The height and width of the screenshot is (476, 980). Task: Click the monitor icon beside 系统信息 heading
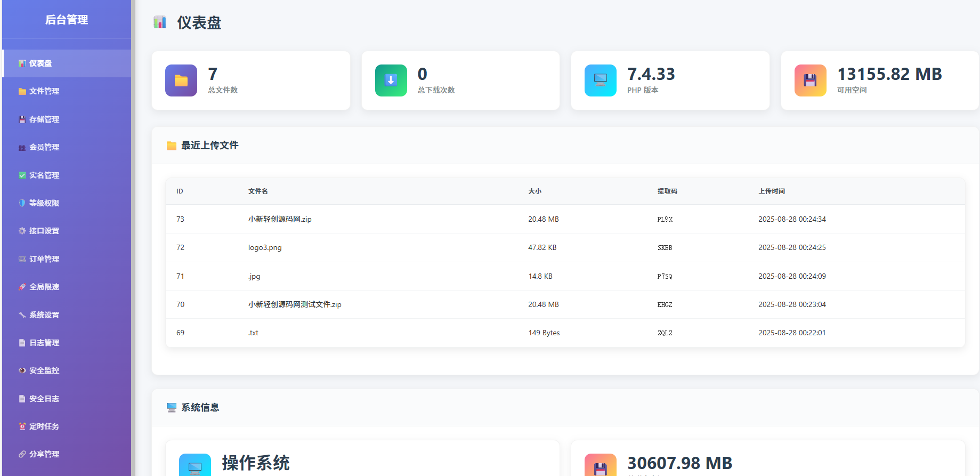click(x=172, y=408)
